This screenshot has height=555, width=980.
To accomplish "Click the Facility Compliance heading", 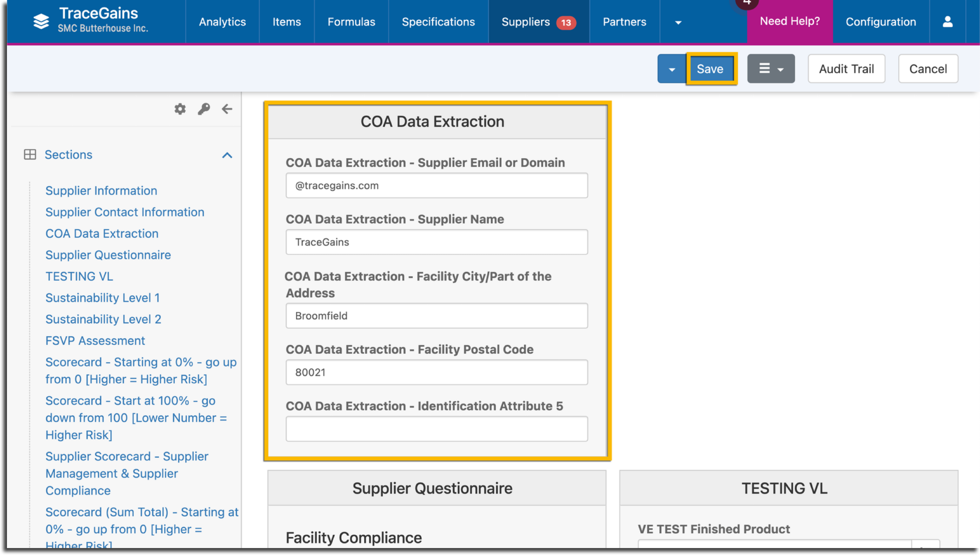I will click(x=353, y=538).
